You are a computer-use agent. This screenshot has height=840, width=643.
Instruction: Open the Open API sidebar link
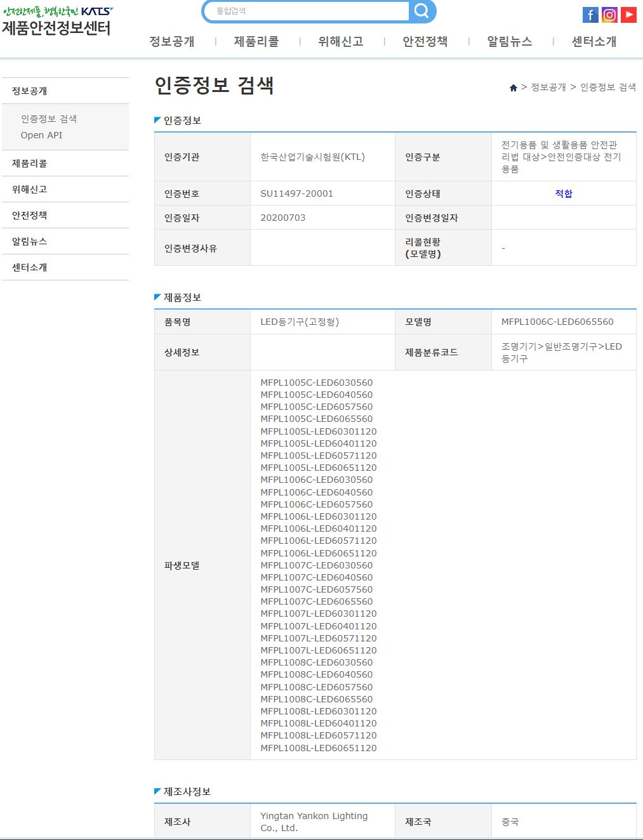(41, 135)
